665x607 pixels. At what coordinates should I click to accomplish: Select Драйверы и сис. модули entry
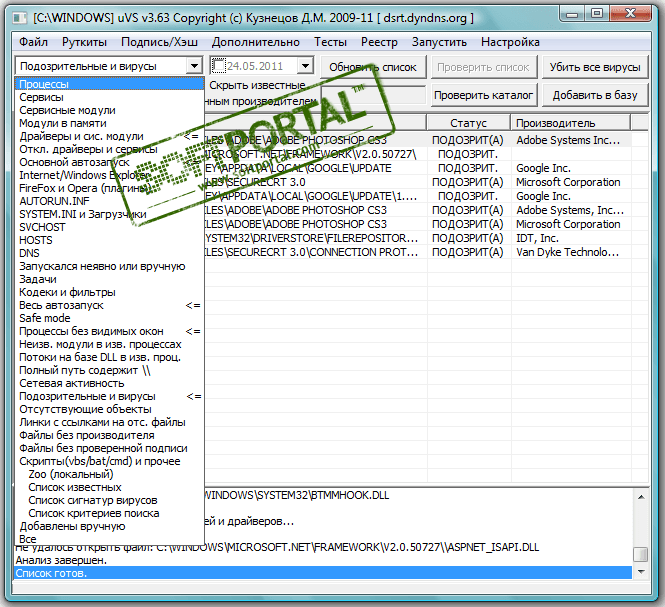109,136
